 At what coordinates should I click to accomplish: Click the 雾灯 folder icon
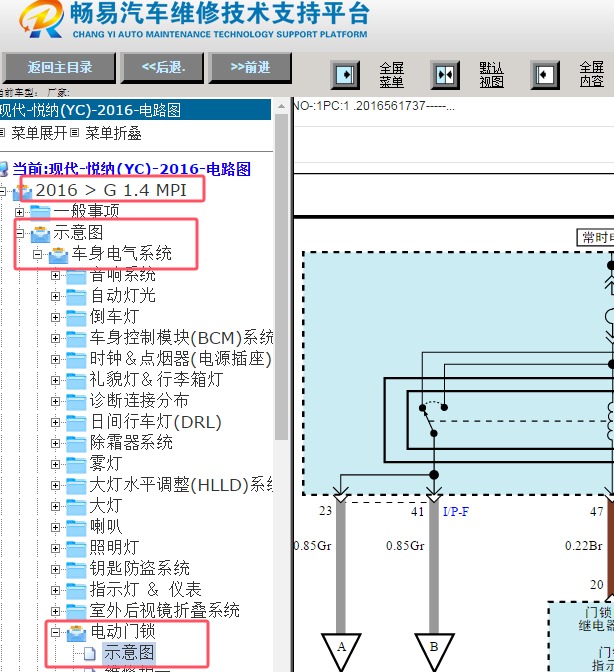click(x=76, y=465)
